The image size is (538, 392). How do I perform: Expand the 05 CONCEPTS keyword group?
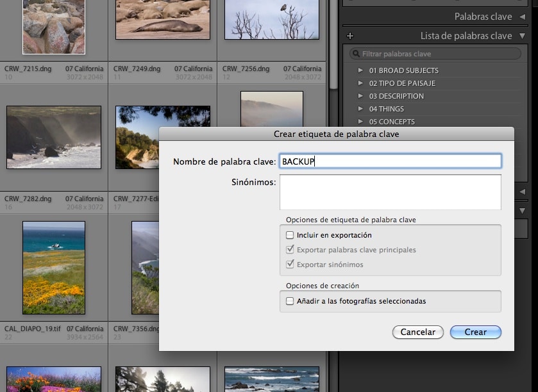click(360, 121)
